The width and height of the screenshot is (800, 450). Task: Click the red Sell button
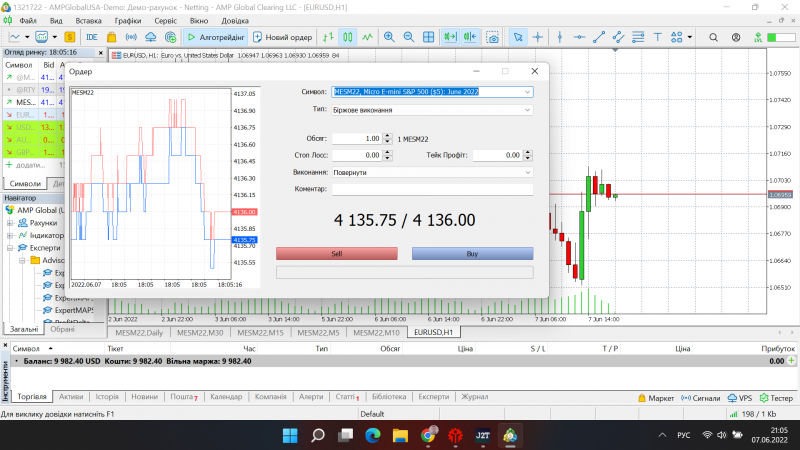point(337,254)
